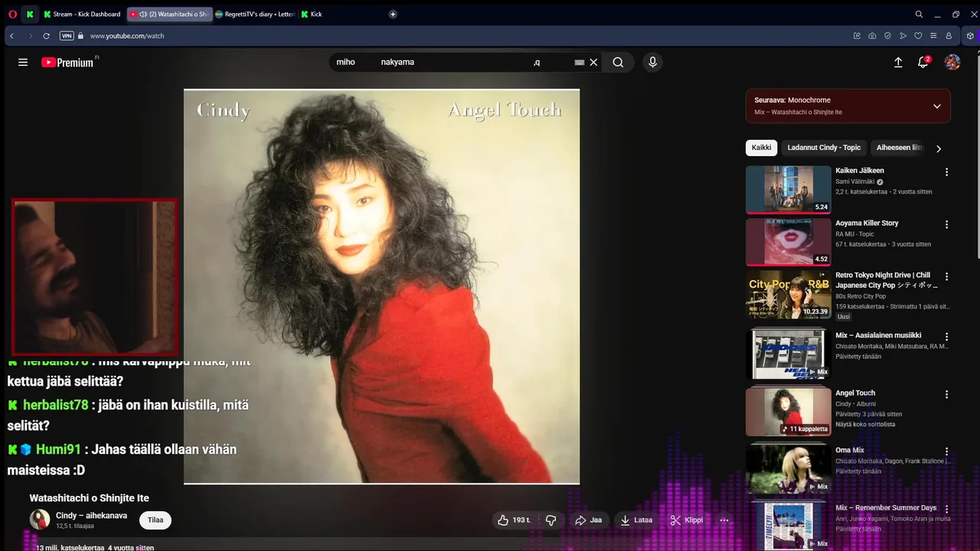This screenshot has width=980, height=551.
Task: Open the Kaiken Jälkeen video thumbnail
Action: coord(789,190)
